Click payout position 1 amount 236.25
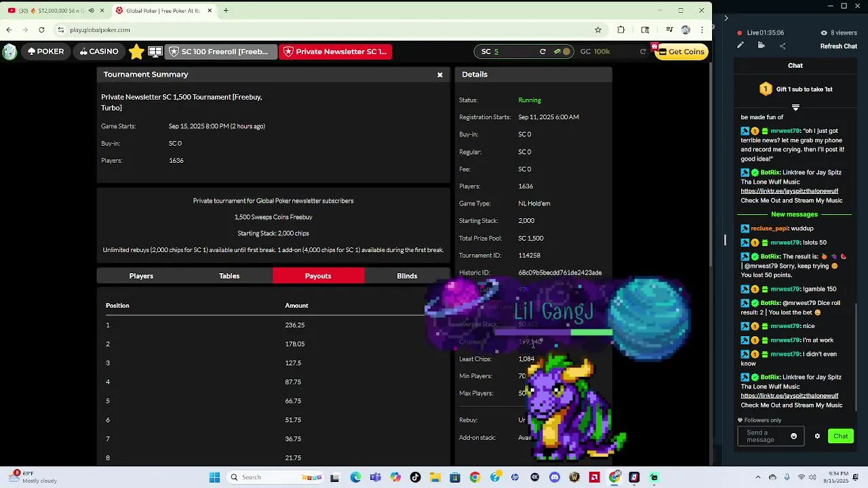 [294, 325]
